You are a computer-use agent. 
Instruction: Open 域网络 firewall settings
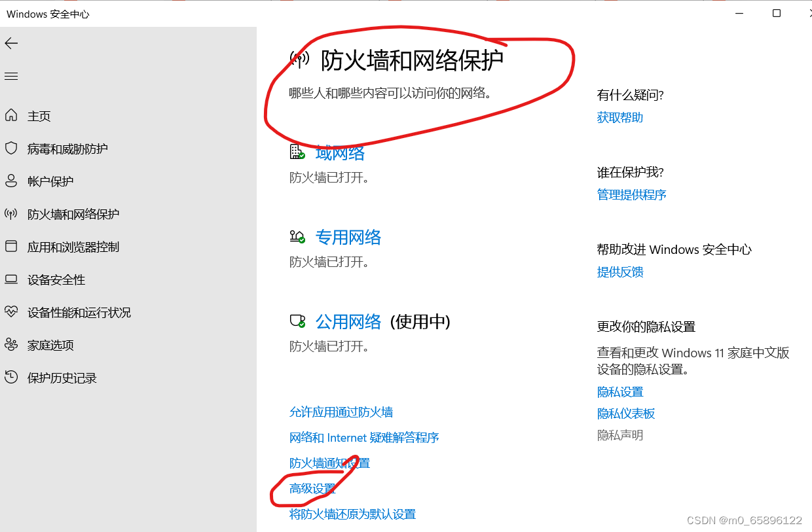(340, 152)
